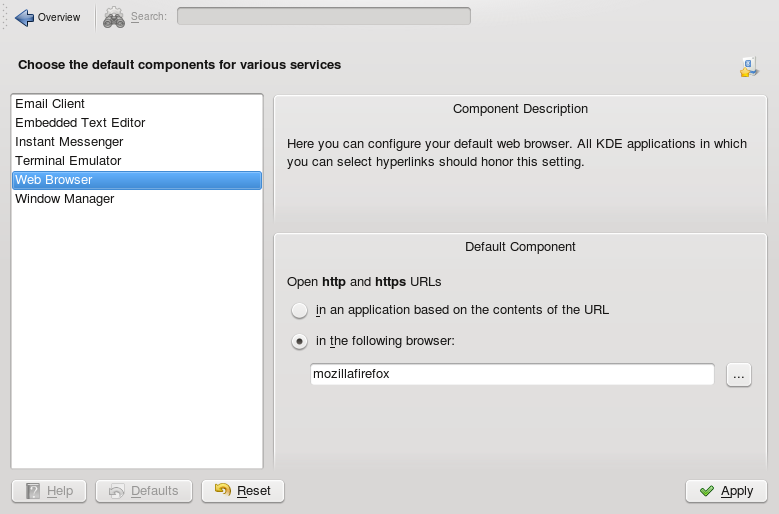Select Embedded Text Editor in the list
This screenshot has width=779, height=514.
click(80, 123)
